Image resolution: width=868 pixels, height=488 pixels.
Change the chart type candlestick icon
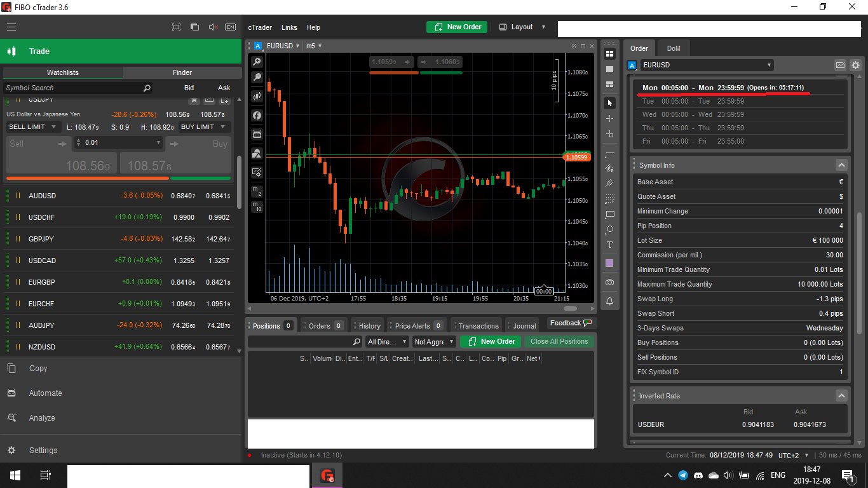tap(257, 97)
